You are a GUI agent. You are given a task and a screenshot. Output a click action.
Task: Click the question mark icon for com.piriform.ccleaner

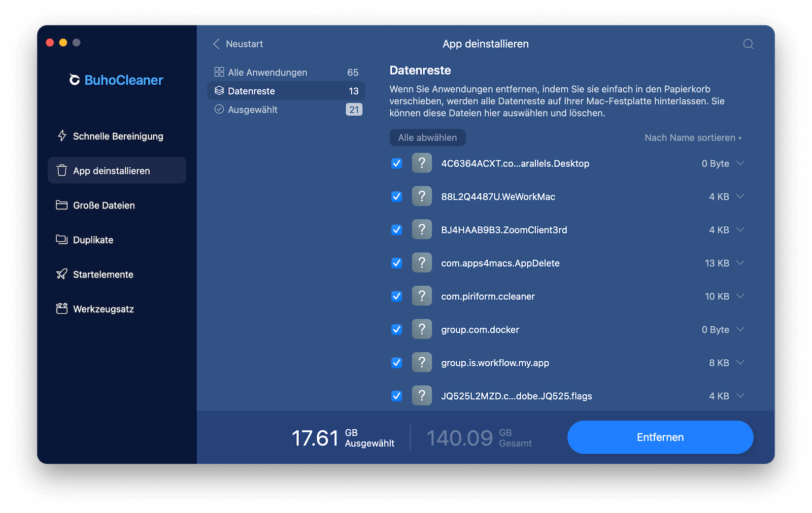pos(422,296)
